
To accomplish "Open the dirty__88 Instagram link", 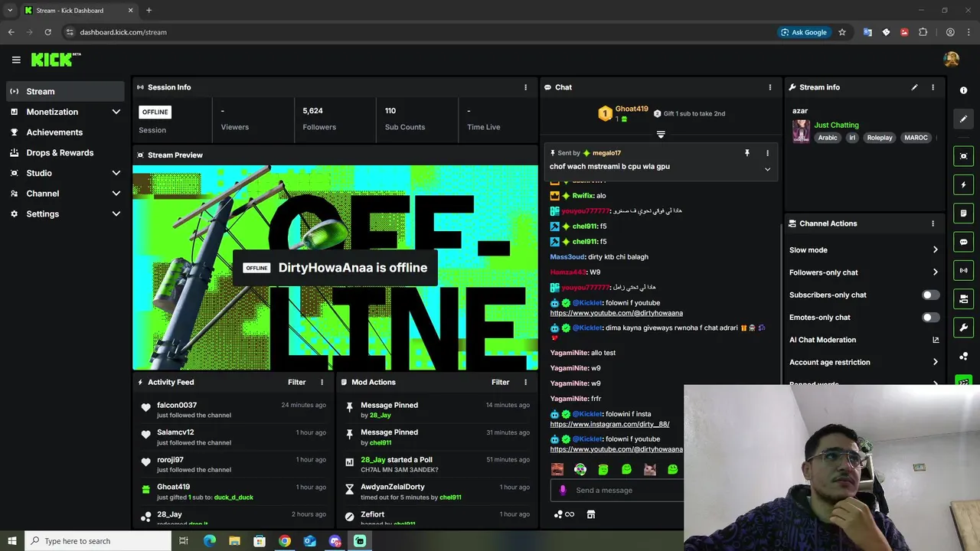I will (609, 424).
